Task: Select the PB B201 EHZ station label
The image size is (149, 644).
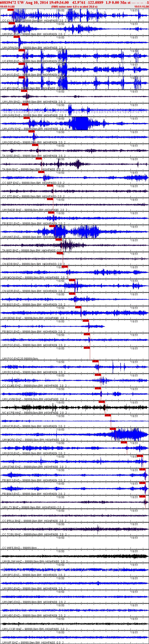Action: click(x=34, y=224)
